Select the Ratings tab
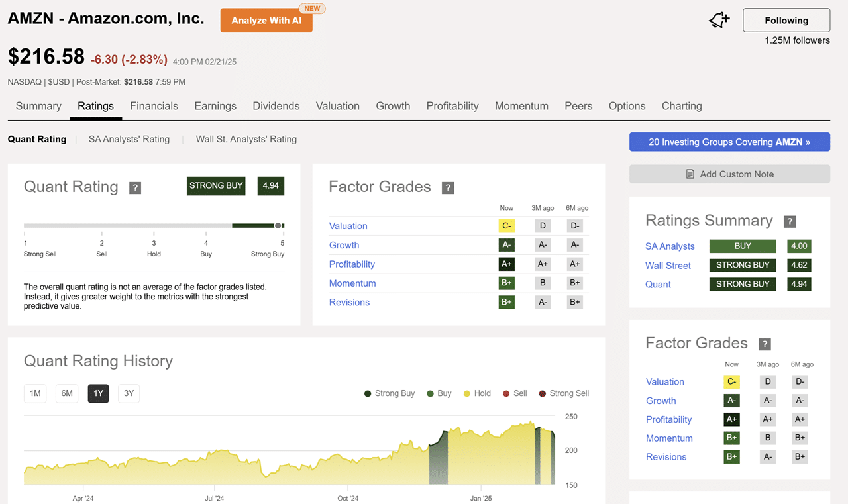Image resolution: width=848 pixels, height=504 pixels. (x=95, y=106)
